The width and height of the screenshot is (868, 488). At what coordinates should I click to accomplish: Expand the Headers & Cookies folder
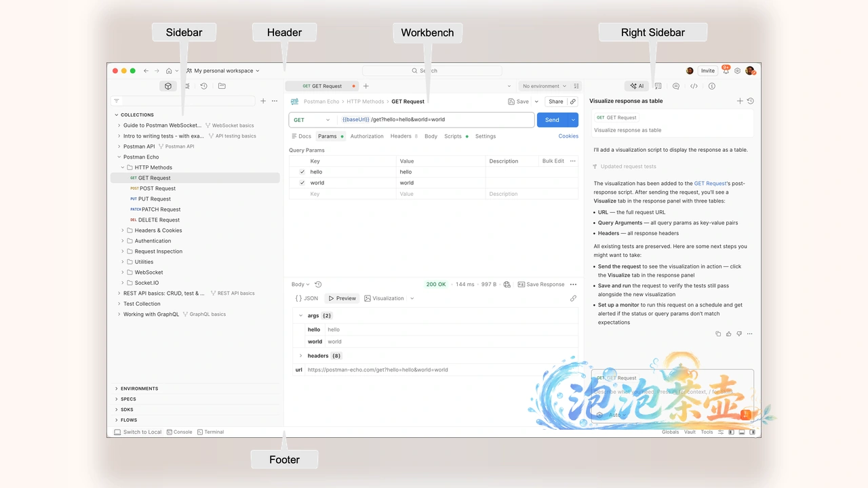123,230
